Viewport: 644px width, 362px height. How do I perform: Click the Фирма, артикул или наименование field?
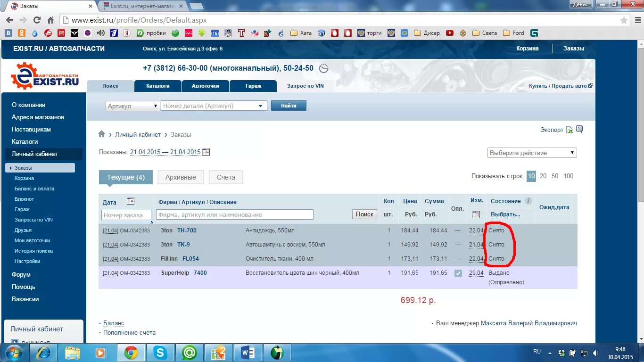(235, 214)
